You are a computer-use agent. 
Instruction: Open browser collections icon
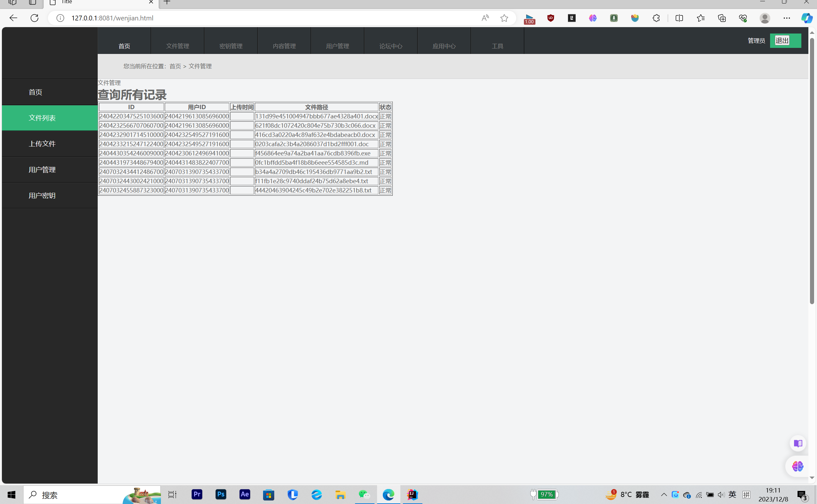(722, 18)
